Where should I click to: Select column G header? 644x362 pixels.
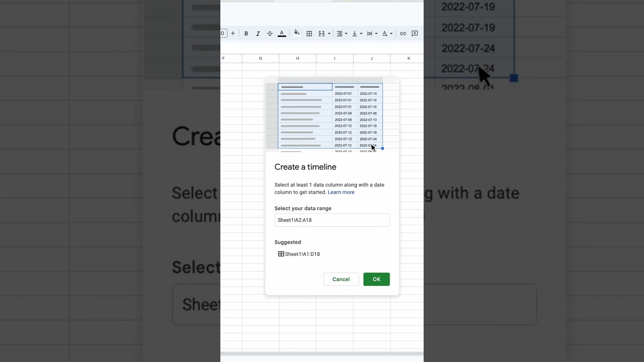coord(261,58)
